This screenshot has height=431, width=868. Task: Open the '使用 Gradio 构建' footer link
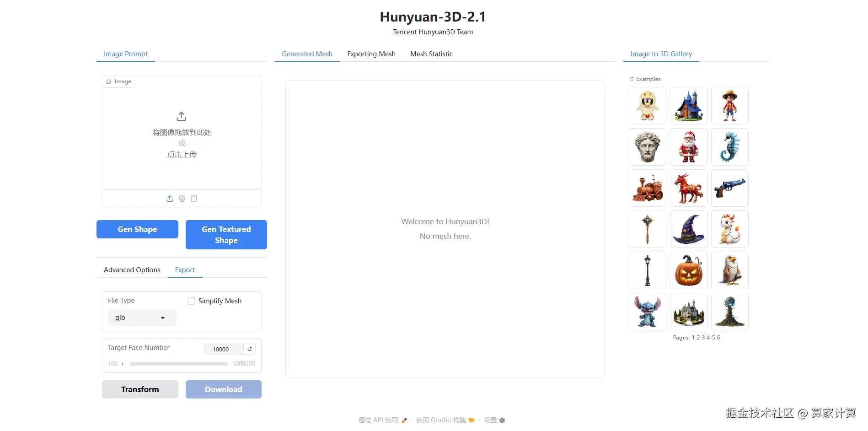(445, 420)
